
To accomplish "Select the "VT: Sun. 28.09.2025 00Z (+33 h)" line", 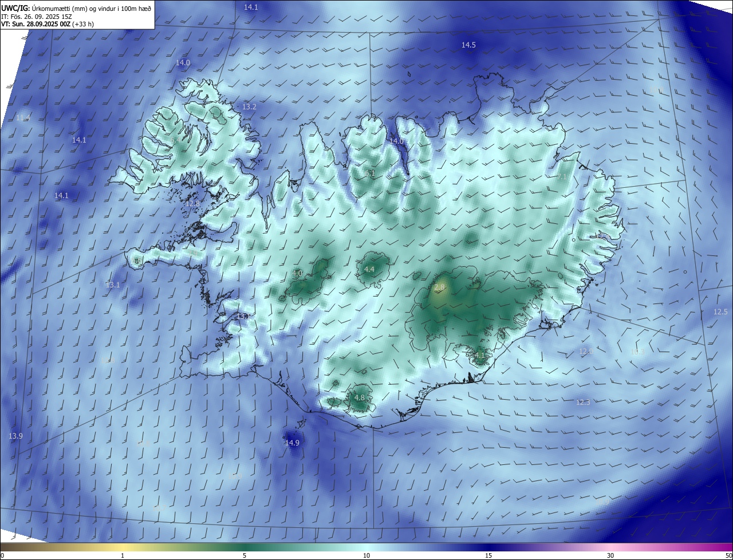I will 48,24.
